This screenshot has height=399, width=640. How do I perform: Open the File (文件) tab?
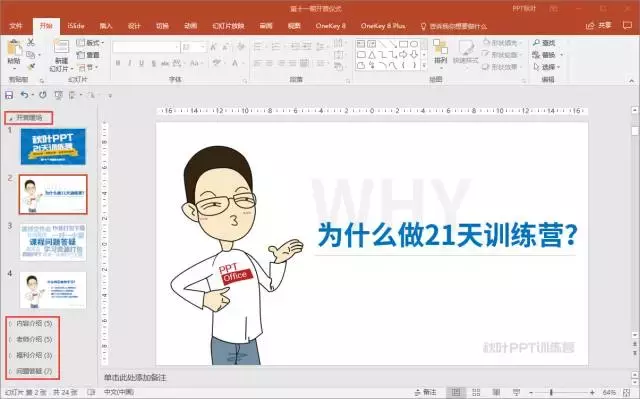point(16,26)
